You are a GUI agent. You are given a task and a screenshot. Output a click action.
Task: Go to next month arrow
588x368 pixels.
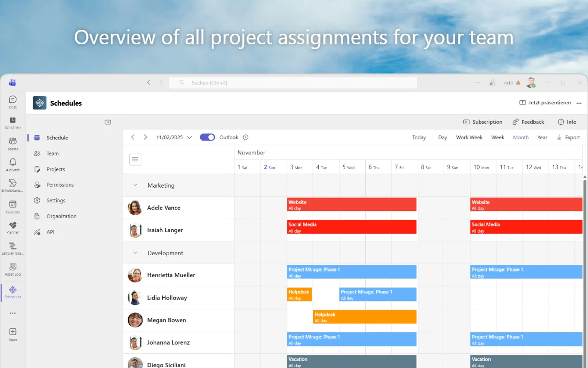click(145, 137)
